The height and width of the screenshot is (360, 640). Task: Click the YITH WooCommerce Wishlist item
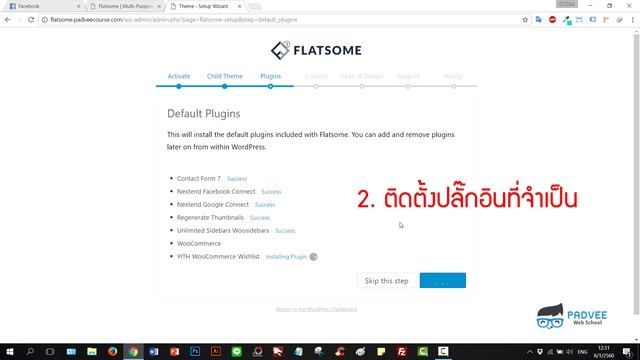pyautogui.click(x=218, y=256)
